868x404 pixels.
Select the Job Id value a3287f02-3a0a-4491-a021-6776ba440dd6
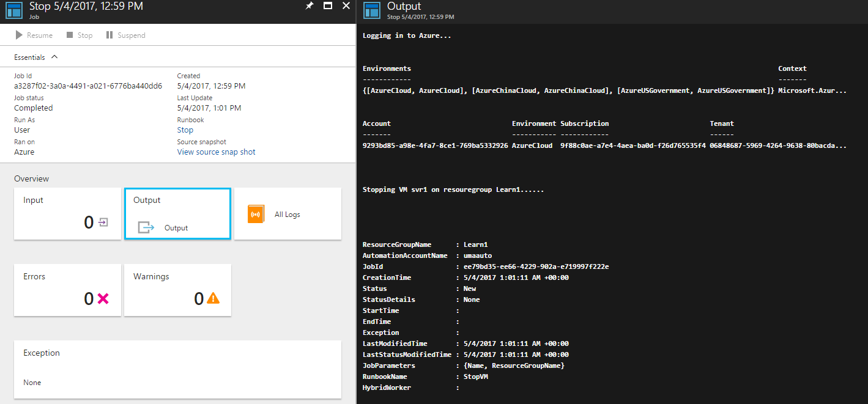[88, 86]
